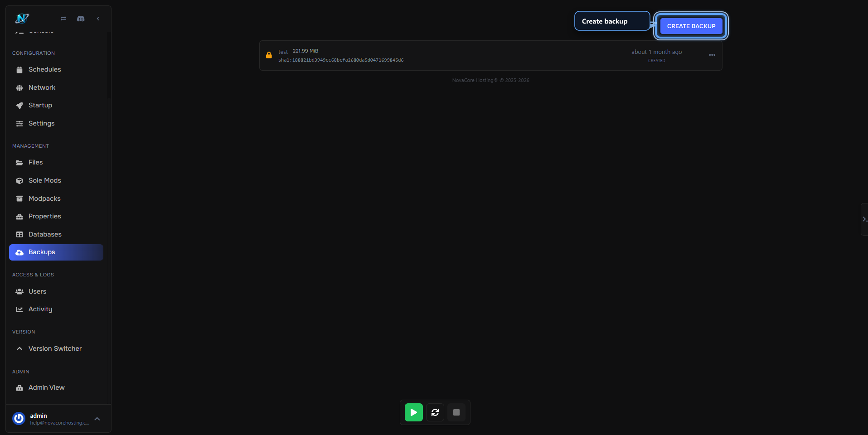868x435 pixels.
Task: Click the admin avatar power icon
Action: coord(19,418)
